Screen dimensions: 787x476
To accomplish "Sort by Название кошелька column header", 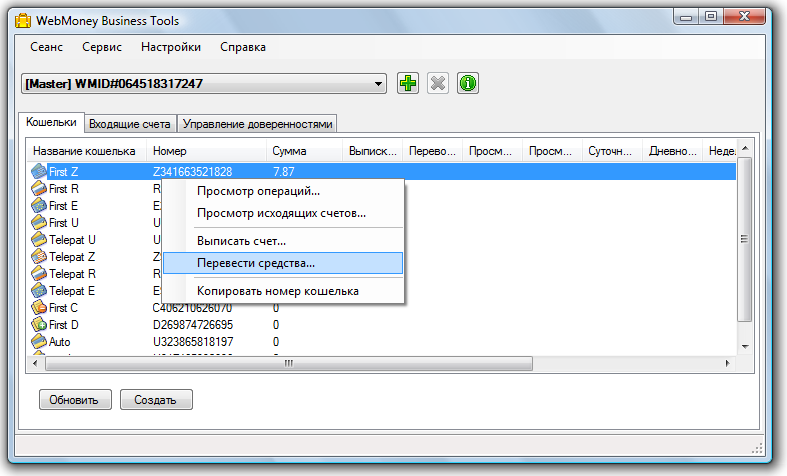I will (86, 151).
